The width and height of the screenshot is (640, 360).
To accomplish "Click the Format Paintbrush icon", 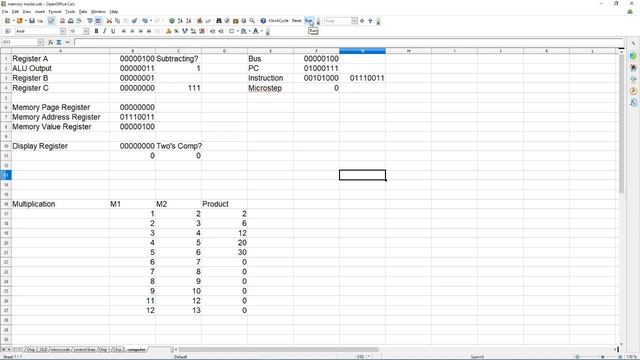I will pyautogui.click(x=134, y=21).
